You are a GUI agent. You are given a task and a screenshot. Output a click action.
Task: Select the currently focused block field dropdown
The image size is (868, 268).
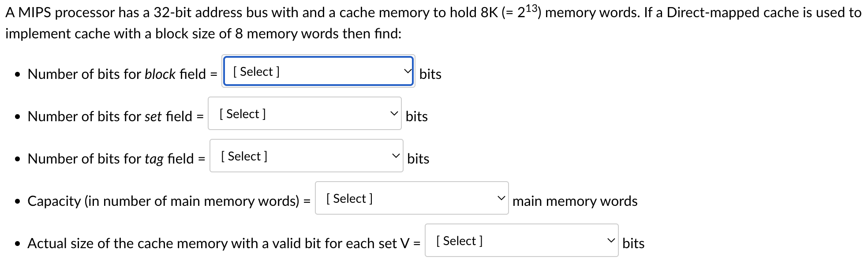pos(318,72)
